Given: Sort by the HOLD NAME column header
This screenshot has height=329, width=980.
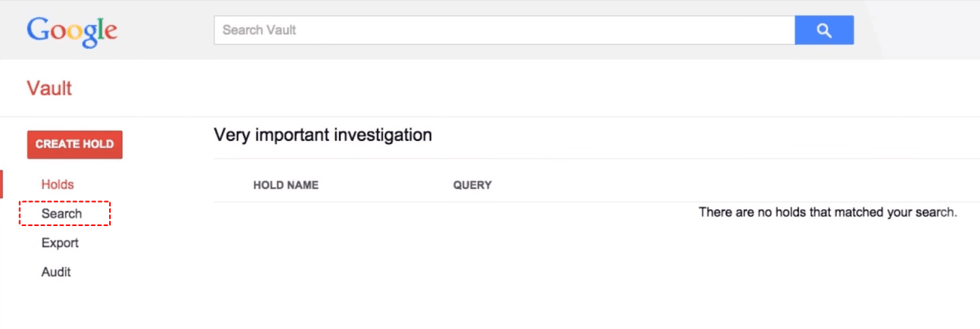Looking at the screenshot, I should (x=286, y=185).
